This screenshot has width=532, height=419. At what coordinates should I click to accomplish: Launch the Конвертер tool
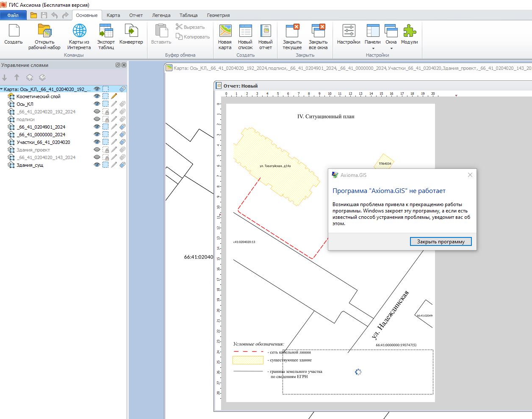[x=131, y=34]
